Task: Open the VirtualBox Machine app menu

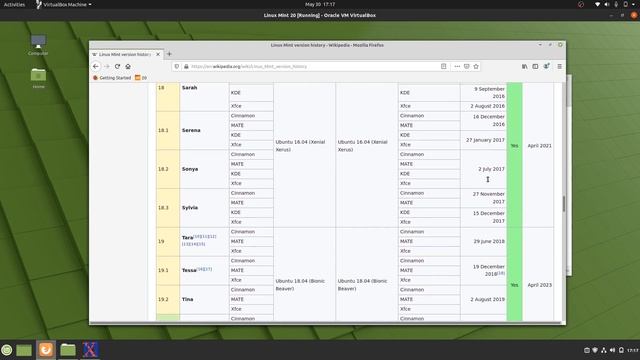Action: pyautogui.click(x=64, y=4)
